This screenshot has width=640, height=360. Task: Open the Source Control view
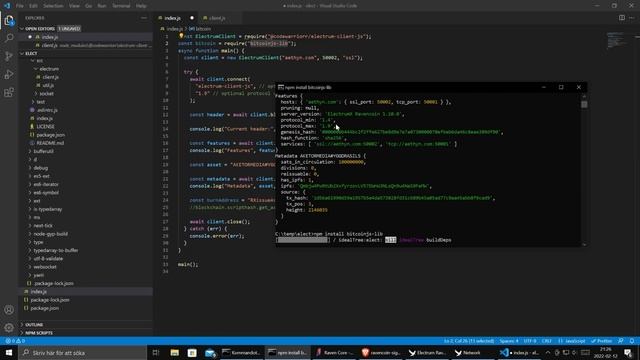click(x=9, y=56)
